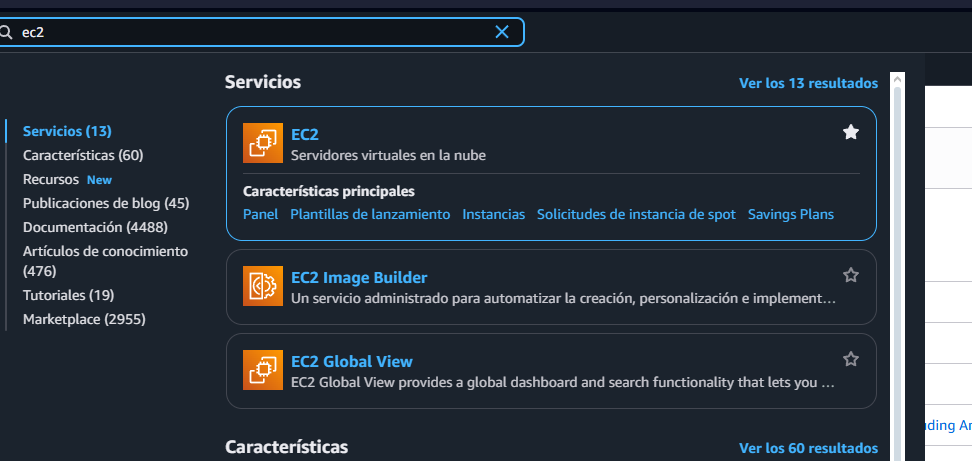Favorite EC2 Global View with its star

click(850, 359)
